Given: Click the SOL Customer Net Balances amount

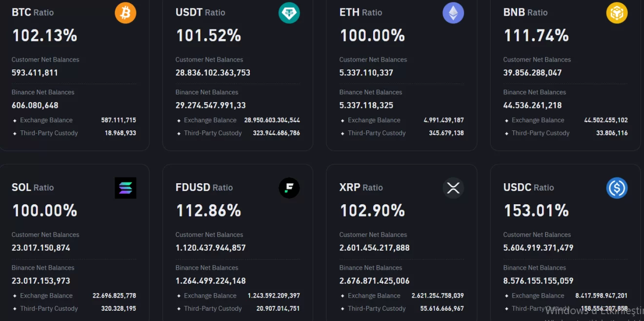Looking at the screenshot, I should 41,248.
